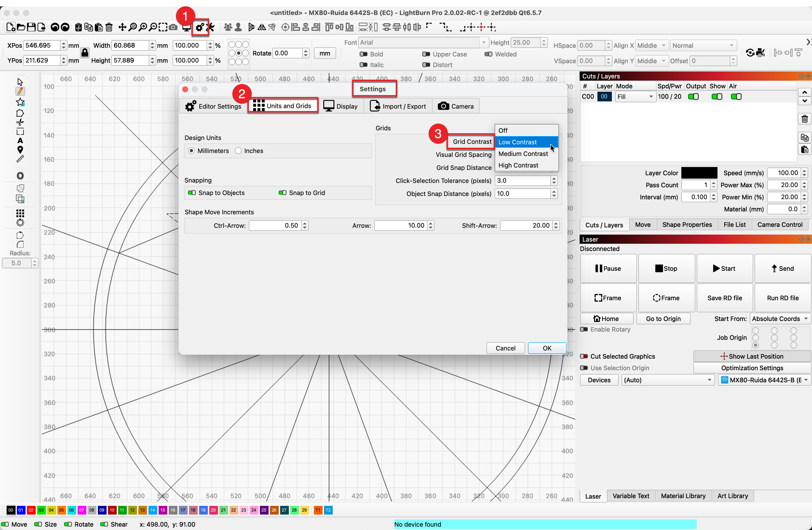
Task: Delete the selected layer with the trash icon
Action: [x=805, y=119]
